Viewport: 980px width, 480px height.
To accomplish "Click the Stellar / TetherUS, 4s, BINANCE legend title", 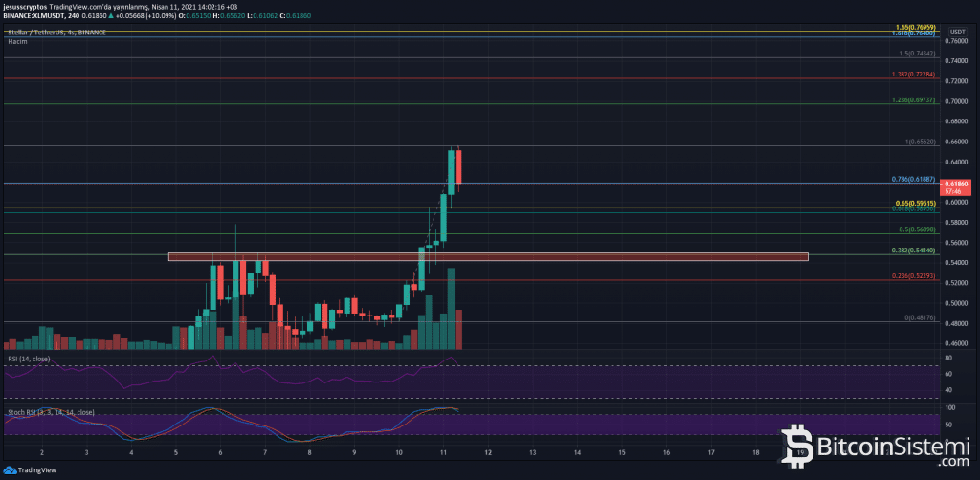I will (x=56, y=33).
